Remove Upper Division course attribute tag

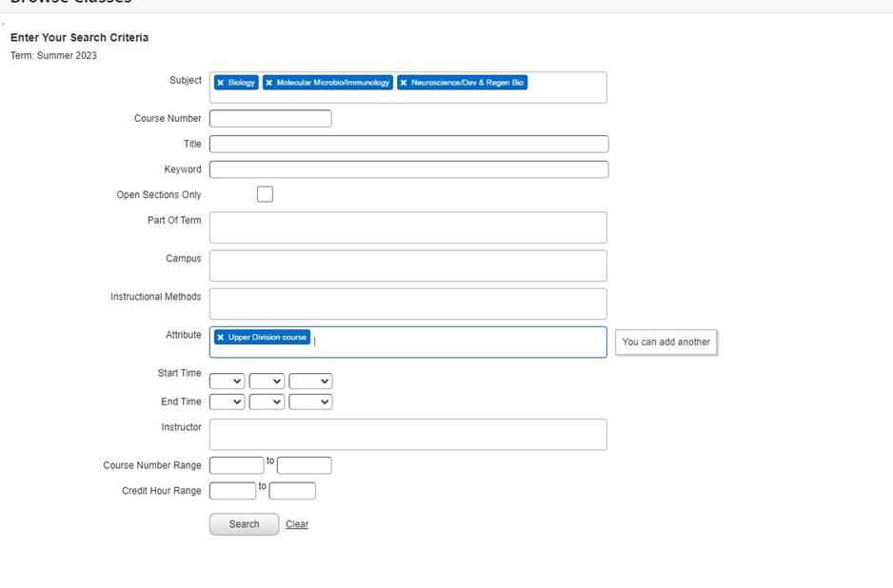[221, 338]
